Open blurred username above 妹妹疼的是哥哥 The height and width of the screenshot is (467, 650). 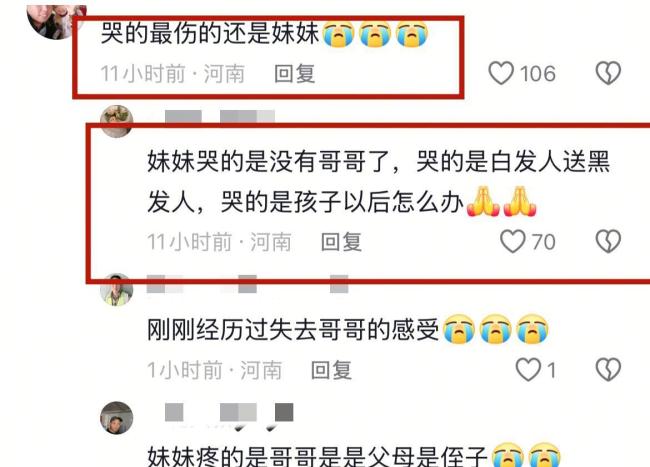[229, 413]
